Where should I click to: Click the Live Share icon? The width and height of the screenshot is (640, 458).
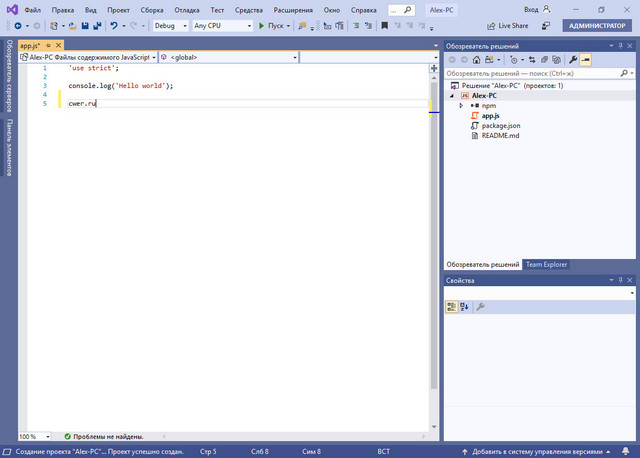click(491, 25)
